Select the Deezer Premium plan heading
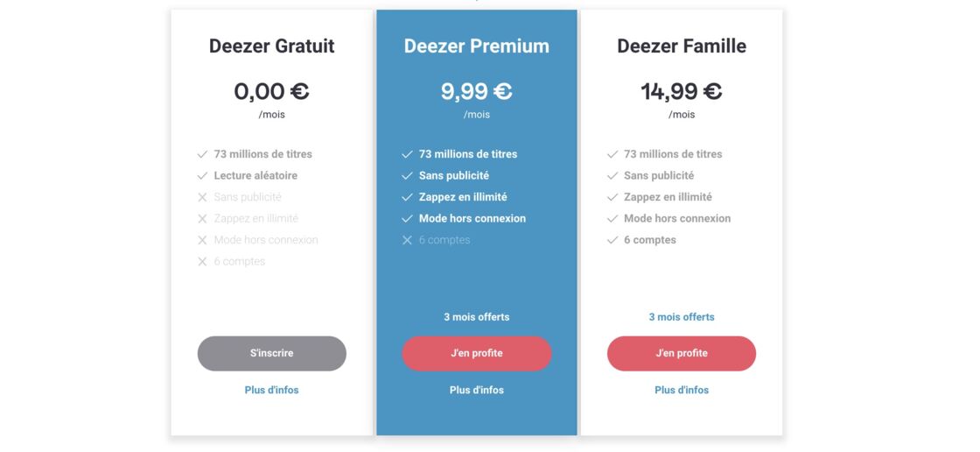The image size is (980, 452). point(477,46)
